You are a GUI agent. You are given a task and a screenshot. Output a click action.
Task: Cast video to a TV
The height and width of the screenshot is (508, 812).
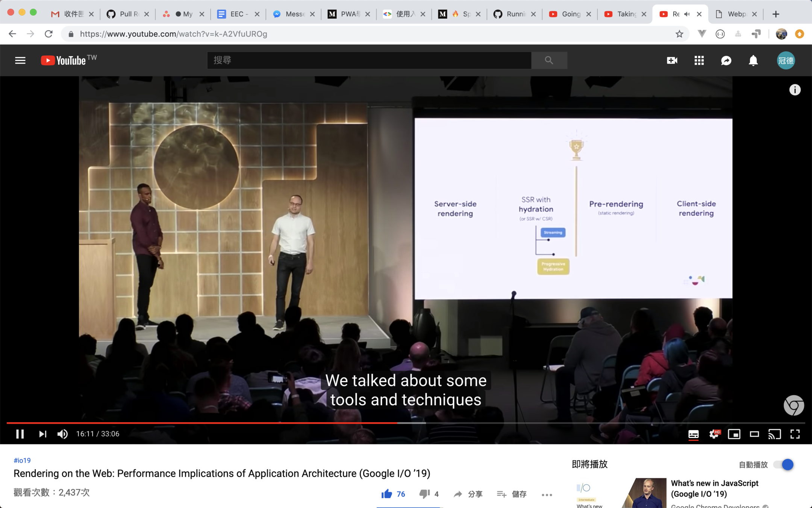(x=774, y=434)
